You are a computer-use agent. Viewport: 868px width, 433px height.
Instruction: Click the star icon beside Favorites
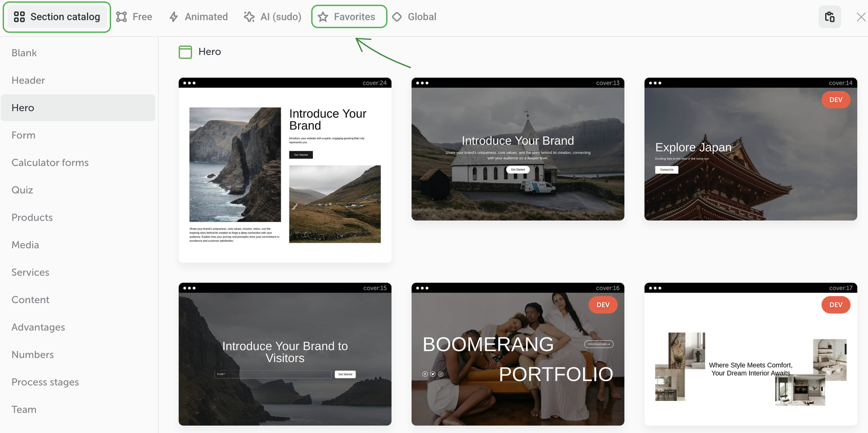pyautogui.click(x=323, y=17)
